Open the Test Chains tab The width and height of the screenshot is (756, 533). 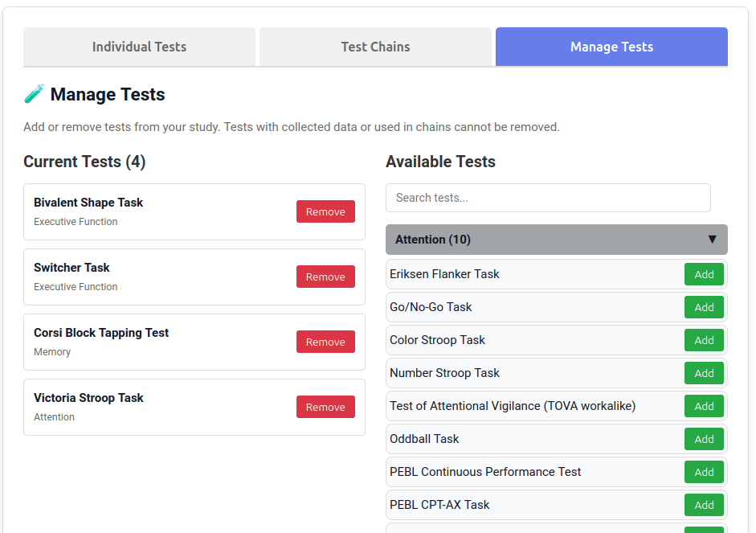[x=374, y=47]
